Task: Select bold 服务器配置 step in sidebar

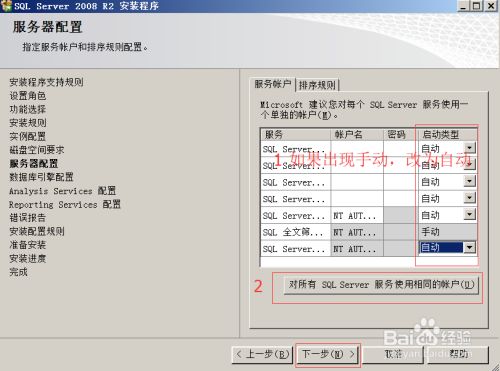Action: (34, 164)
